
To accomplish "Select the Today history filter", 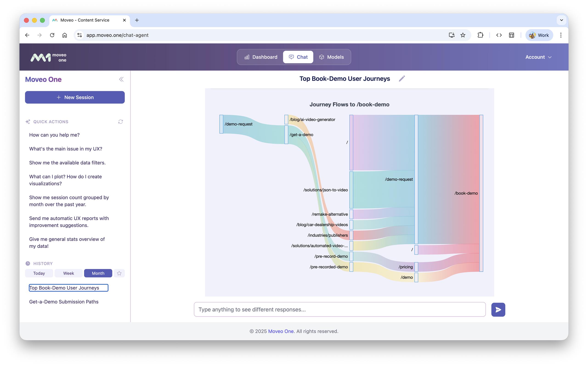I will coord(39,273).
